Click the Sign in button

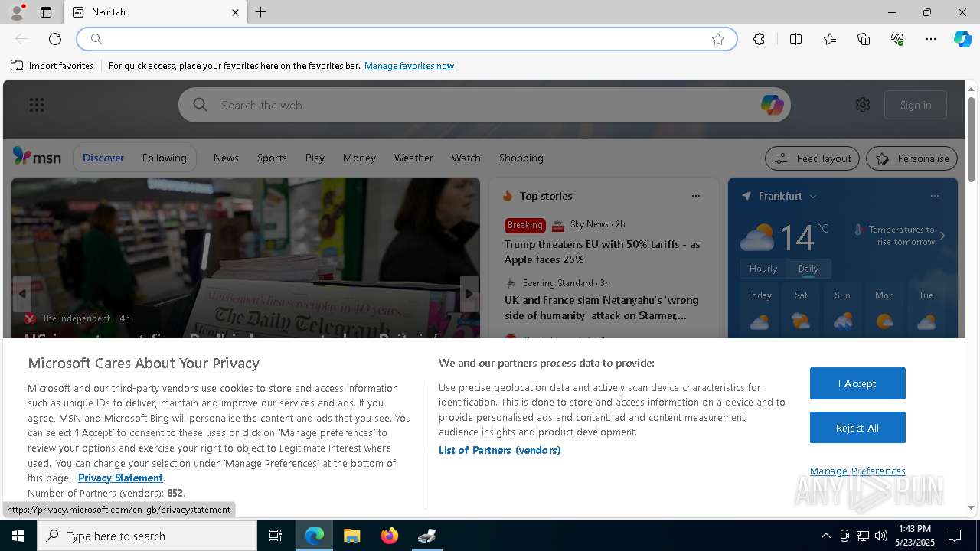tap(916, 105)
